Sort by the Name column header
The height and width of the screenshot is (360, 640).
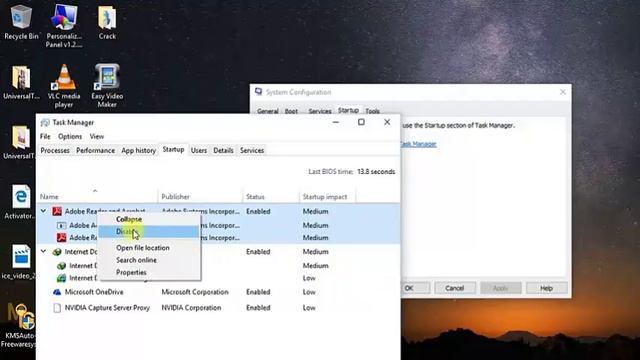[98, 196]
